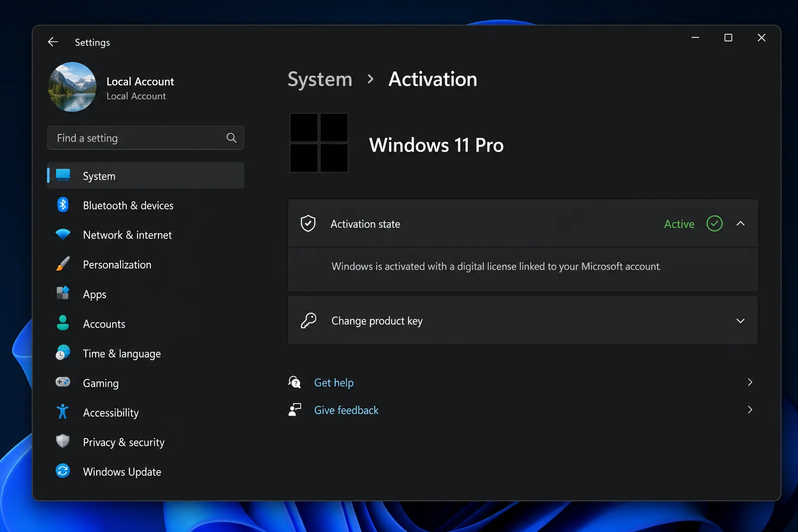
Task: Click chevron next to Get help
Action: coord(750,382)
